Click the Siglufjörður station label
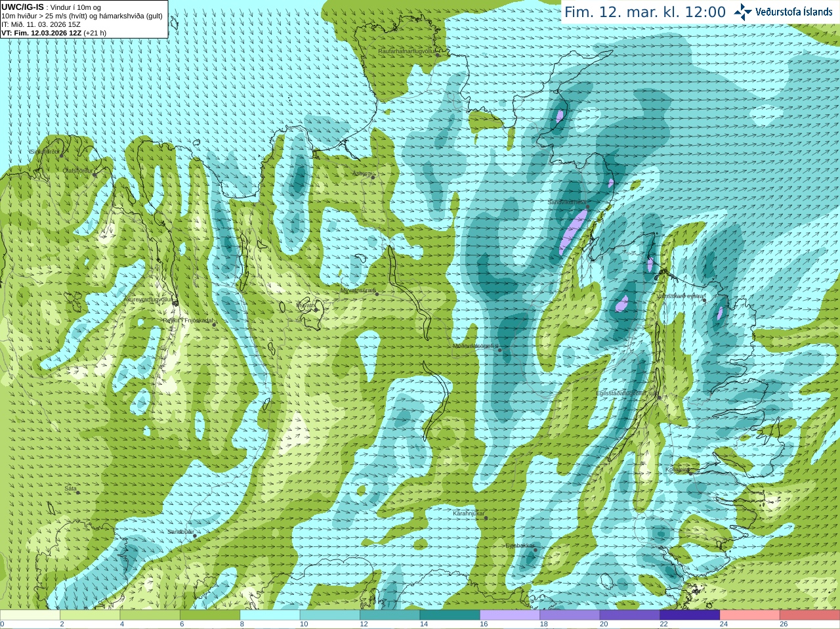 45,152
